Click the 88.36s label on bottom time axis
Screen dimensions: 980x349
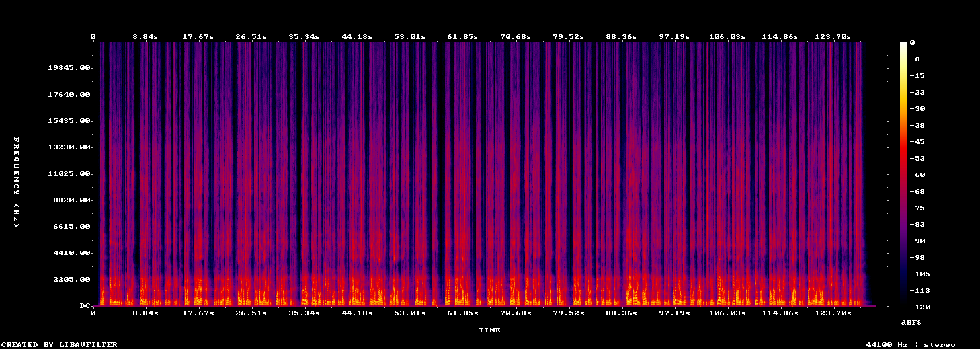[622, 313]
